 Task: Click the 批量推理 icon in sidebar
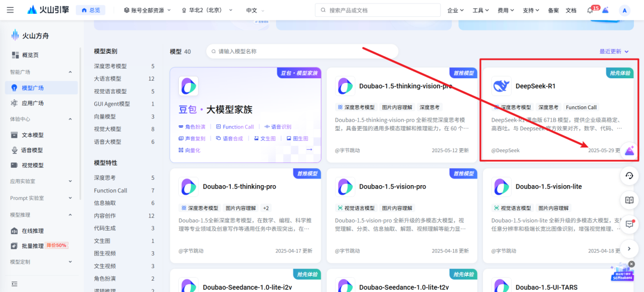[x=14, y=246]
